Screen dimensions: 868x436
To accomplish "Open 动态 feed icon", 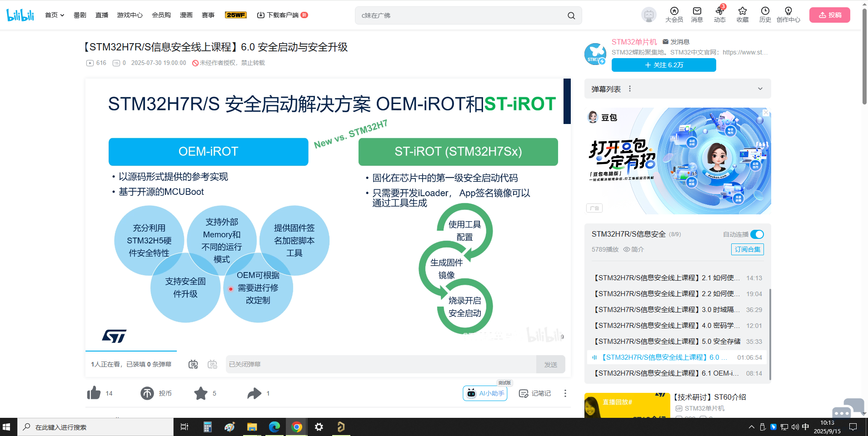I will pos(719,15).
